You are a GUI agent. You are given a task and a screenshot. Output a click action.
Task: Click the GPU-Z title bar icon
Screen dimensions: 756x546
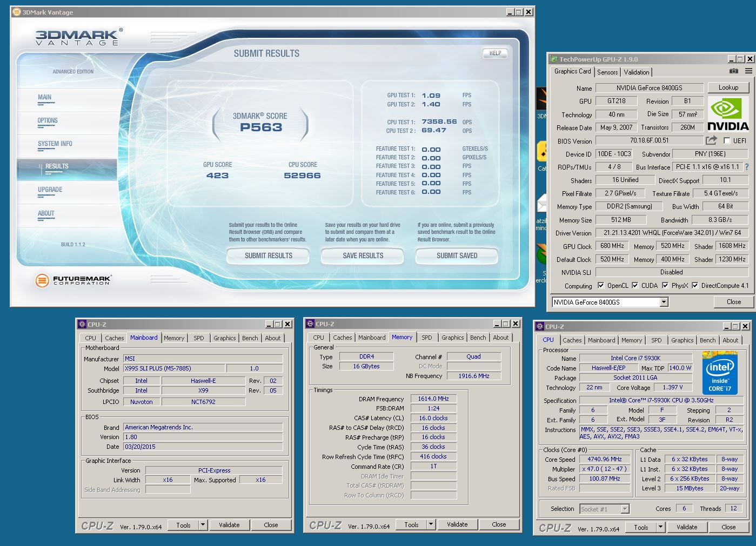point(554,59)
